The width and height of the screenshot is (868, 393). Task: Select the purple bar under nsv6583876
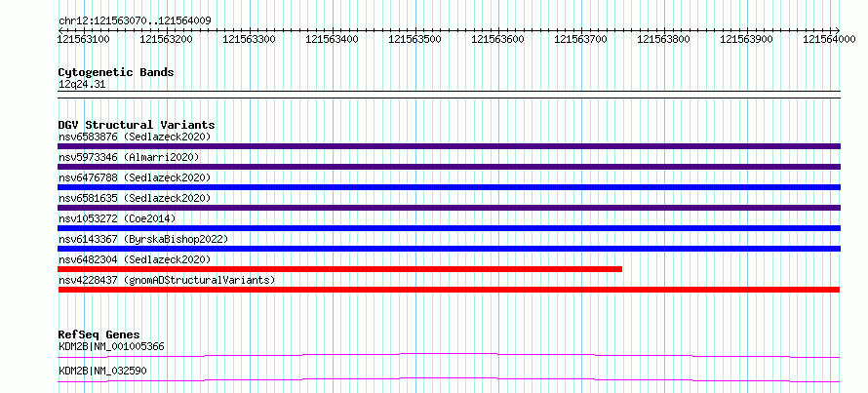(449, 146)
